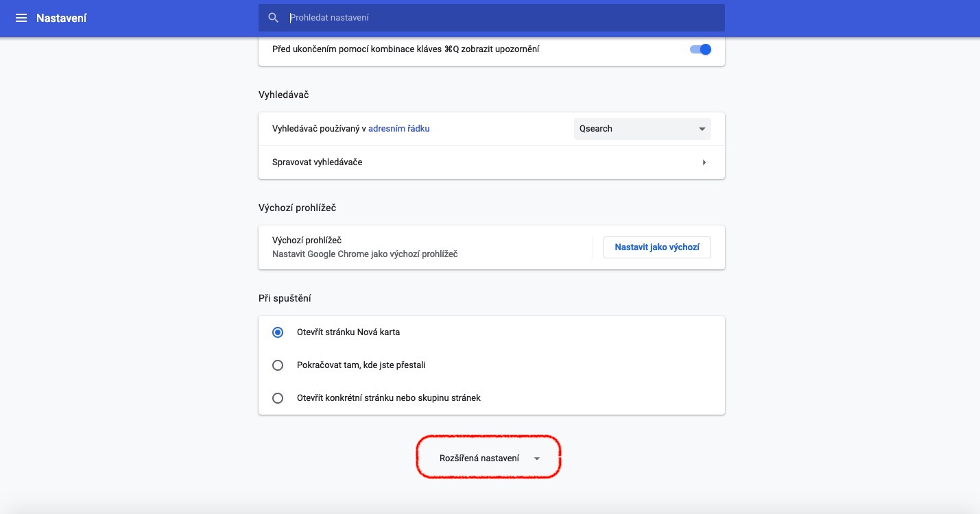Viewport: 980px width, 514px height.
Task: Click the Nastavit jako výchozí button
Action: coord(656,247)
